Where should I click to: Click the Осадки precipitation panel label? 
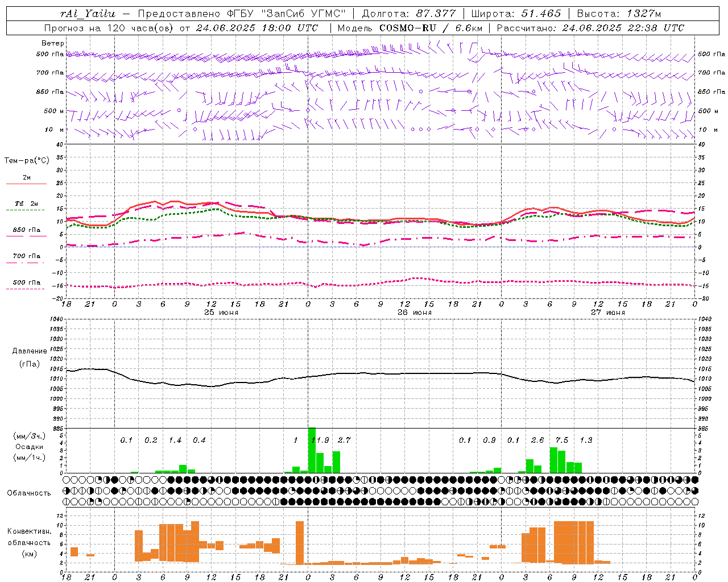(x=30, y=447)
